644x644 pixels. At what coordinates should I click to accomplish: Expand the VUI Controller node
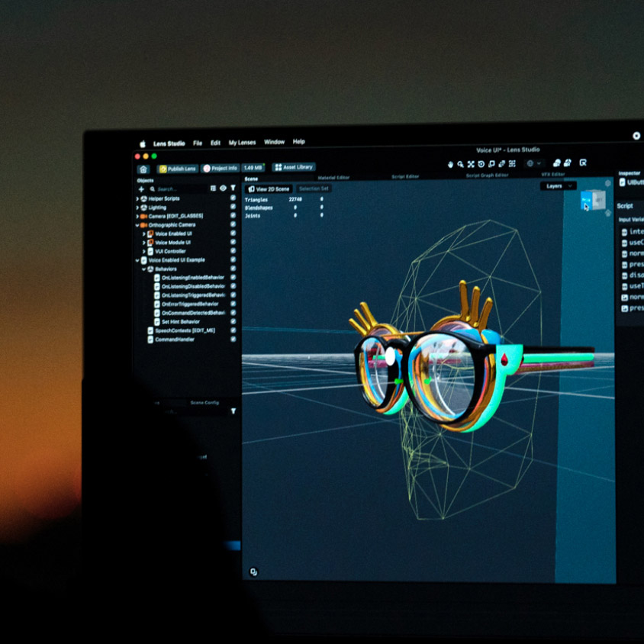[x=143, y=251]
